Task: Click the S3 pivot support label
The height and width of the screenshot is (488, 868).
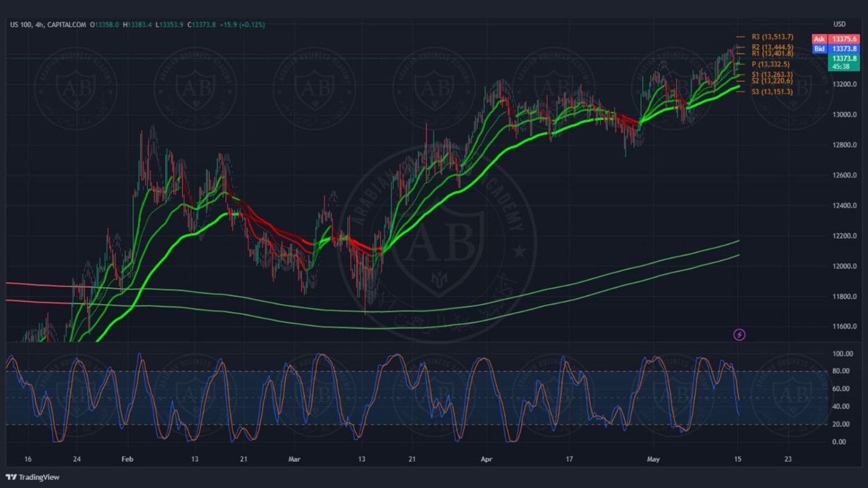Action: coord(772,92)
